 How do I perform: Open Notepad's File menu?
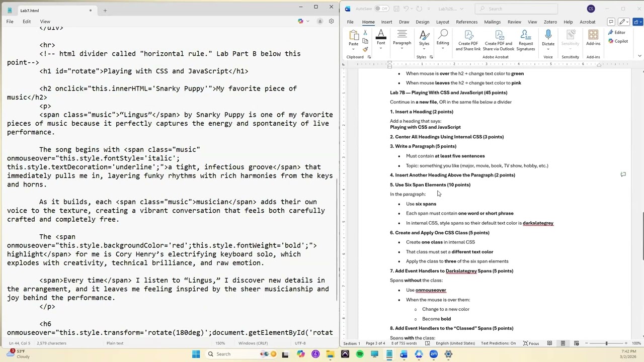[x=10, y=22]
